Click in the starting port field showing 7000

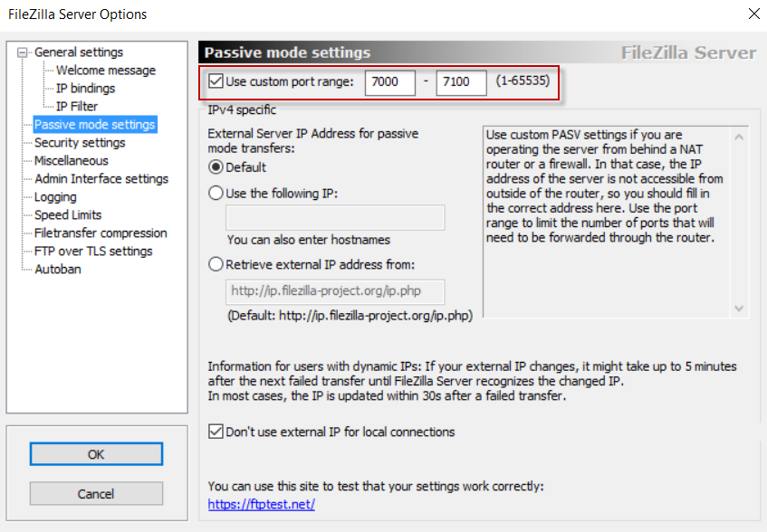coord(389,82)
